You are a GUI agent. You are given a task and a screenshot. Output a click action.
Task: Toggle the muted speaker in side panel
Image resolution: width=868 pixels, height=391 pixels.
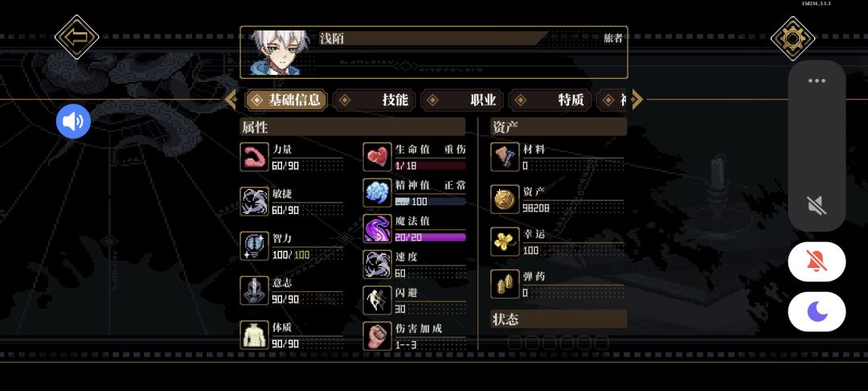[x=817, y=205]
